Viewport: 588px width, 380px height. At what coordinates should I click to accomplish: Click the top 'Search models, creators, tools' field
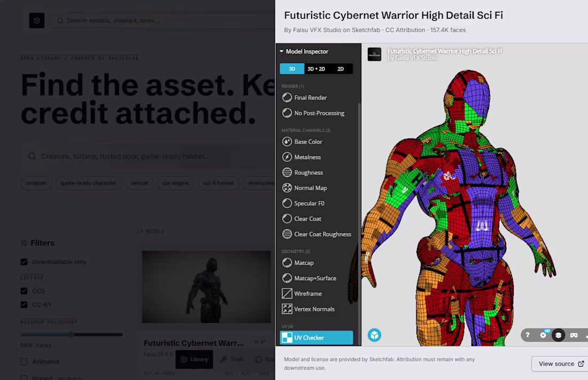162,21
